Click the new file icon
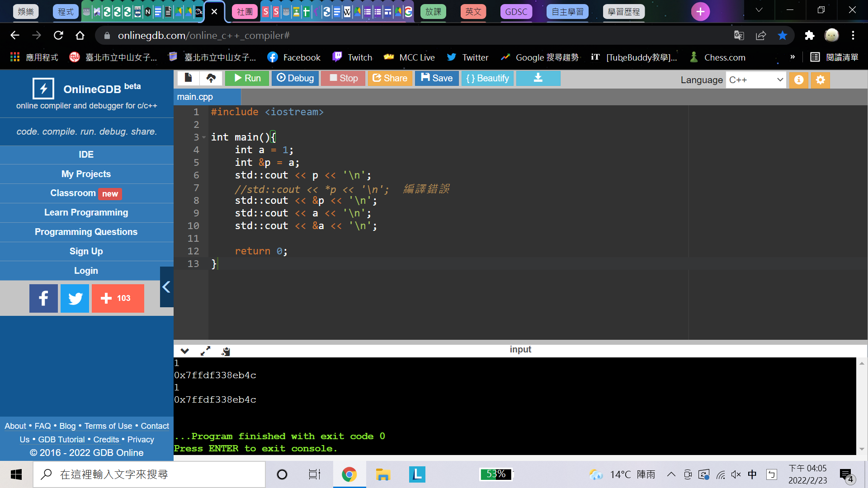The image size is (868, 488). pyautogui.click(x=188, y=78)
